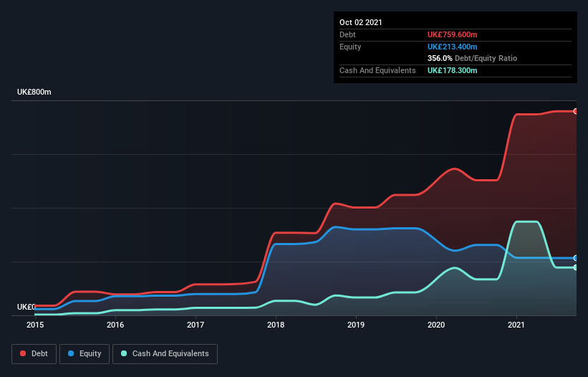Select the 2017 x-axis label
Viewport: 588px width, 377px height.
click(x=196, y=325)
